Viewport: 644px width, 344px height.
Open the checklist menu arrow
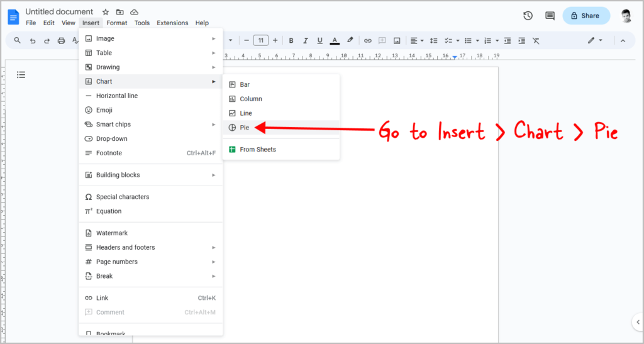tap(458, 41)
